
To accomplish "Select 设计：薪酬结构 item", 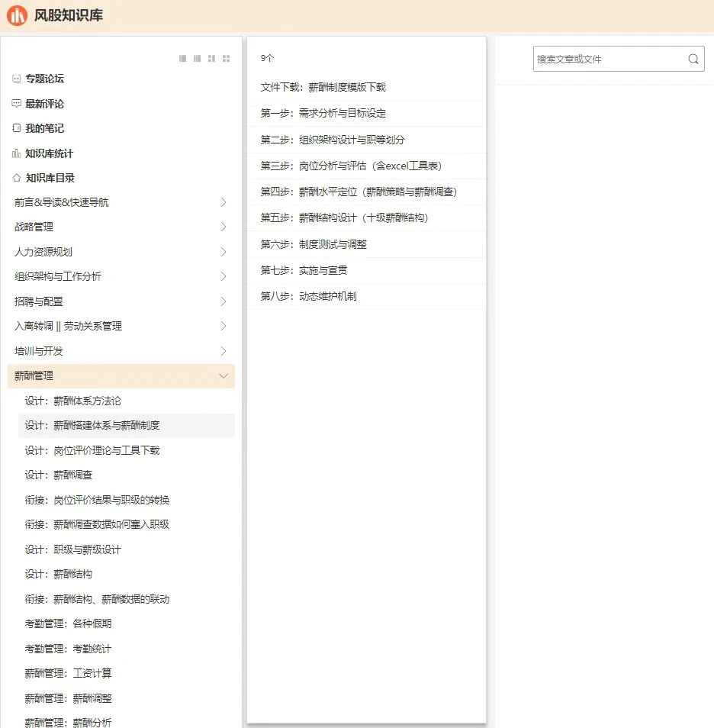I will pos(59,575).
